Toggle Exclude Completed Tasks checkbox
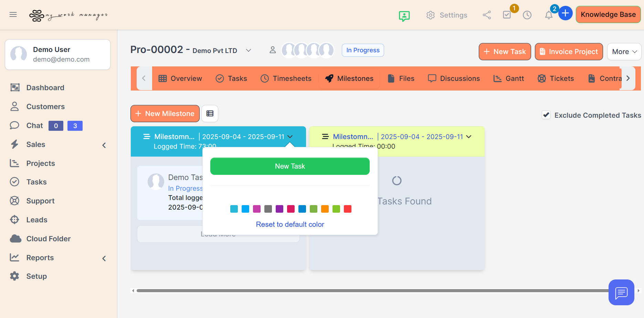The width and height of the screenshot is (644, 318). (x=546, y=115)
